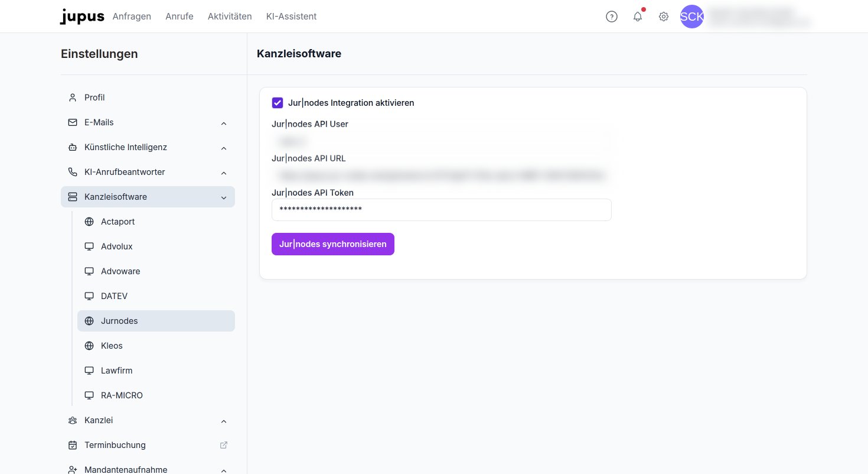Focus the Jur|nodes API URL field

(x=442, y=176)
